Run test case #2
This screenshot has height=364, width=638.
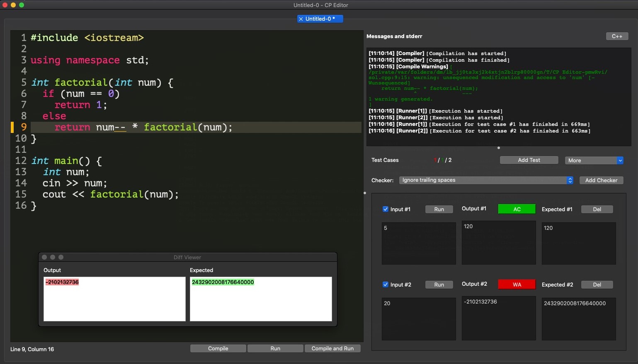tap(439, 285)
